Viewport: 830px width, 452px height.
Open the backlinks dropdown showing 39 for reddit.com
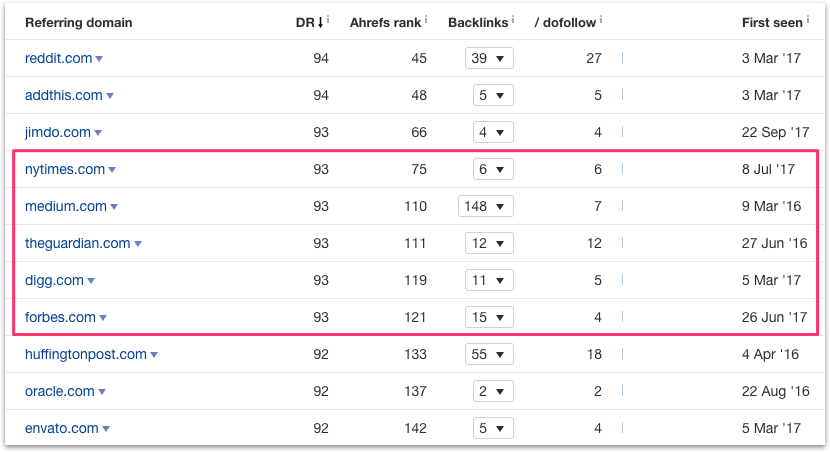489,58
